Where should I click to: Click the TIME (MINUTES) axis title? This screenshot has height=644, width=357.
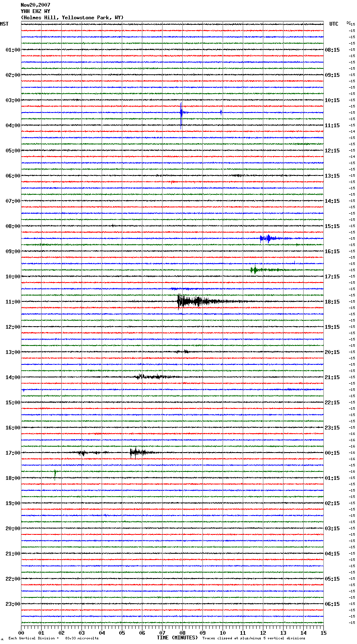(x=177, y=638)
